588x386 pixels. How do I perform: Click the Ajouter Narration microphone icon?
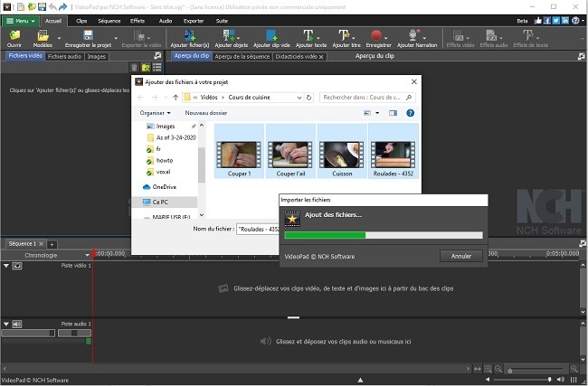click(413, 35)
